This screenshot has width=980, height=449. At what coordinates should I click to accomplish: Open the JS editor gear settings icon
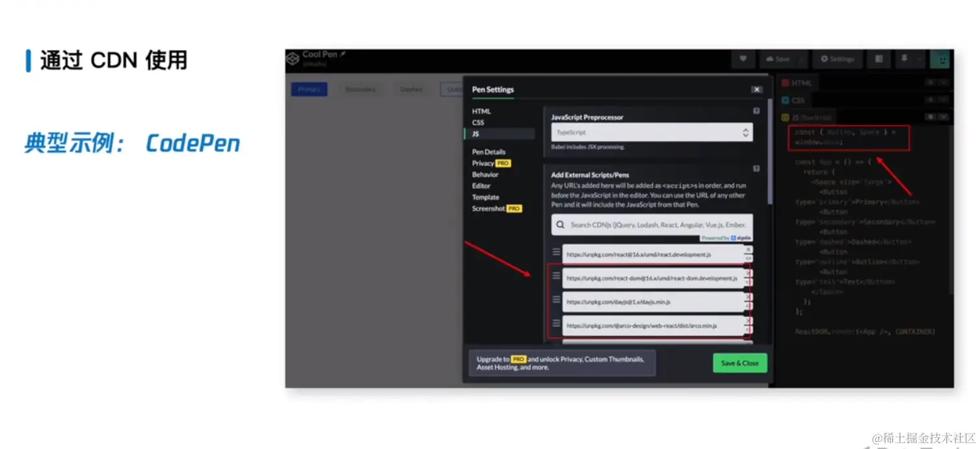click(x=931, y=117)
